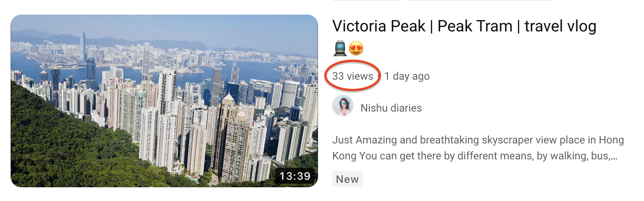Click the words "travel vlog" in the title
The width and height of the screenshot is (644, 201).
(560, 27)
